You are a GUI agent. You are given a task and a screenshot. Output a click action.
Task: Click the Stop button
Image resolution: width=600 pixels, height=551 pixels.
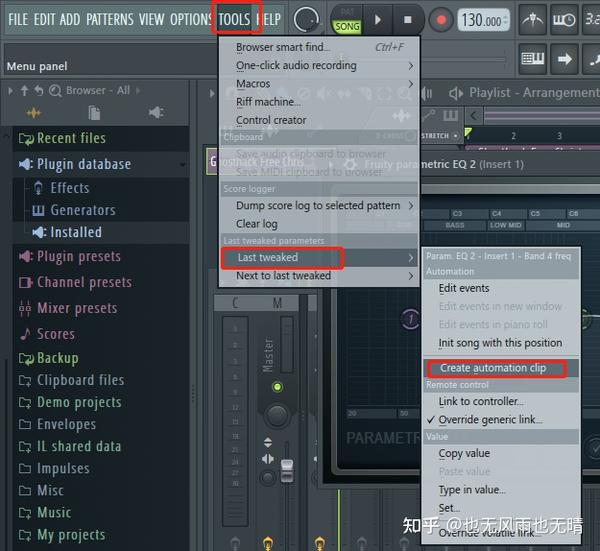point(408,19)
